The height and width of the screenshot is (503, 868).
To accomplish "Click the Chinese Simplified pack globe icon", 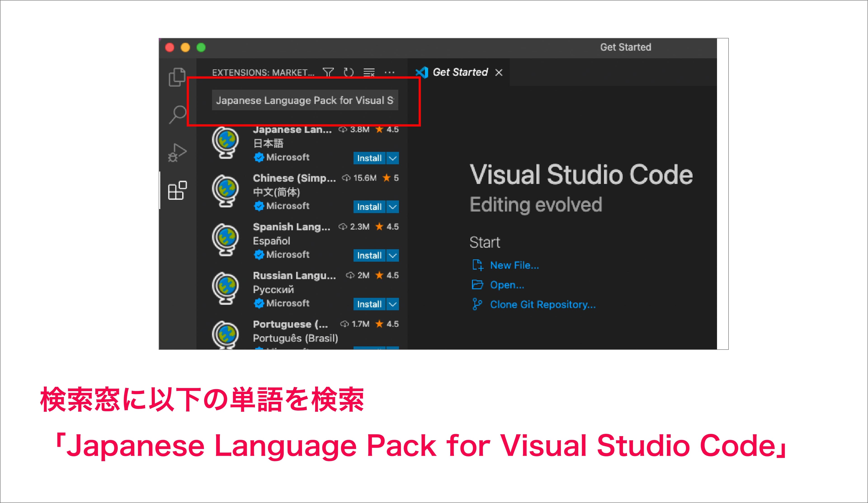I will 226,191.
